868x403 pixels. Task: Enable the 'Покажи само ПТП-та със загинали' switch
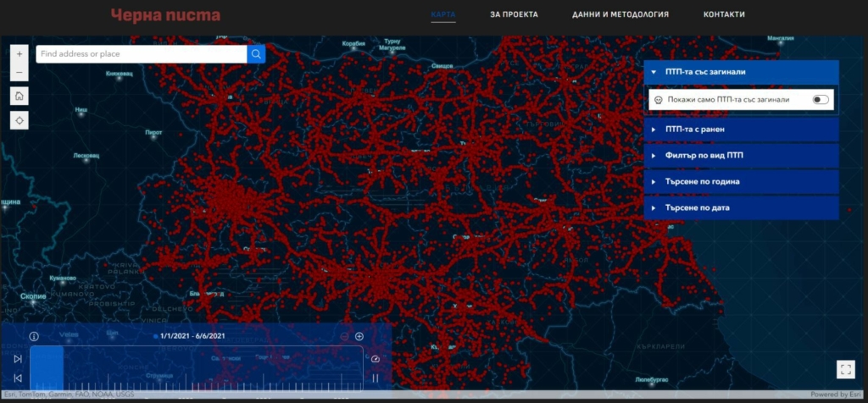point(820,100)
